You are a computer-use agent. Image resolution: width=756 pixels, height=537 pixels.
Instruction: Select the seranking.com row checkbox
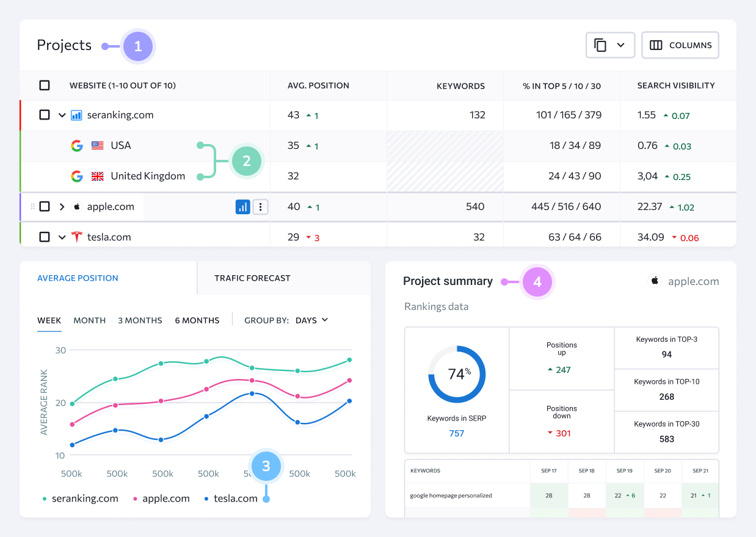point(44,115)
